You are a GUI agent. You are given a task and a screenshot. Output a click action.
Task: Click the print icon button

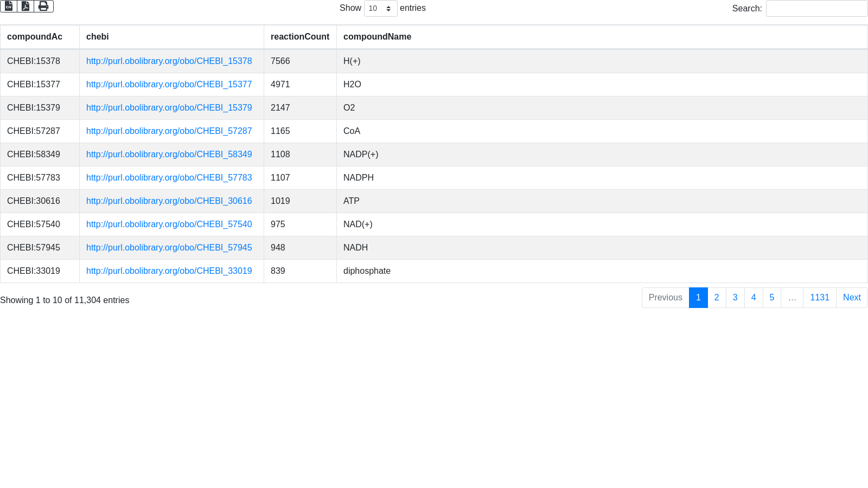[x=43, y=7]
